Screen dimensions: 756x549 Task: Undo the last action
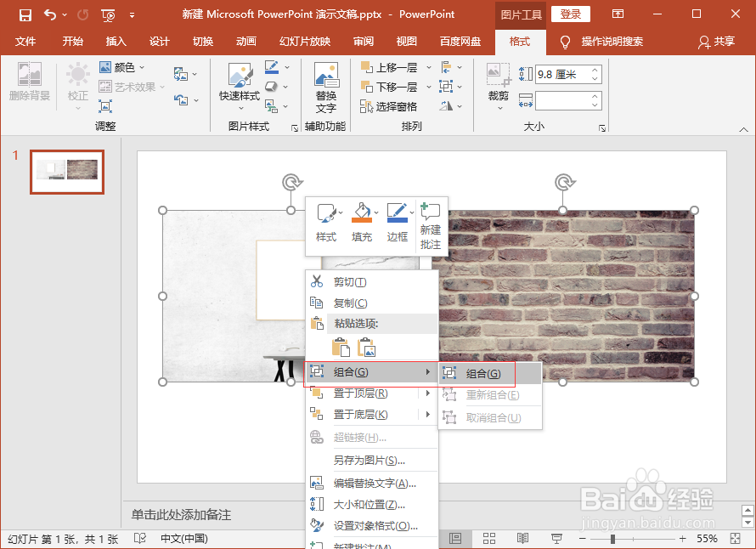pyautogui.click(x=50, y=14)
